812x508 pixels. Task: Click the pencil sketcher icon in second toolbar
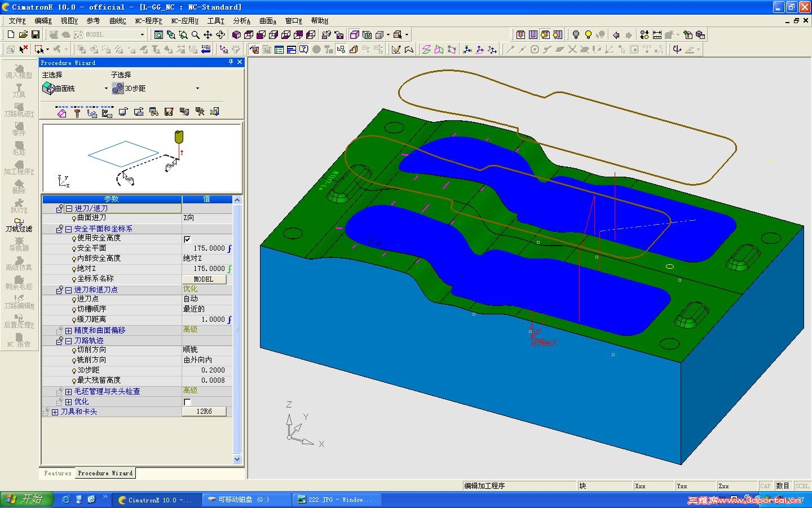pyautogui.click(x=396, y=50)
